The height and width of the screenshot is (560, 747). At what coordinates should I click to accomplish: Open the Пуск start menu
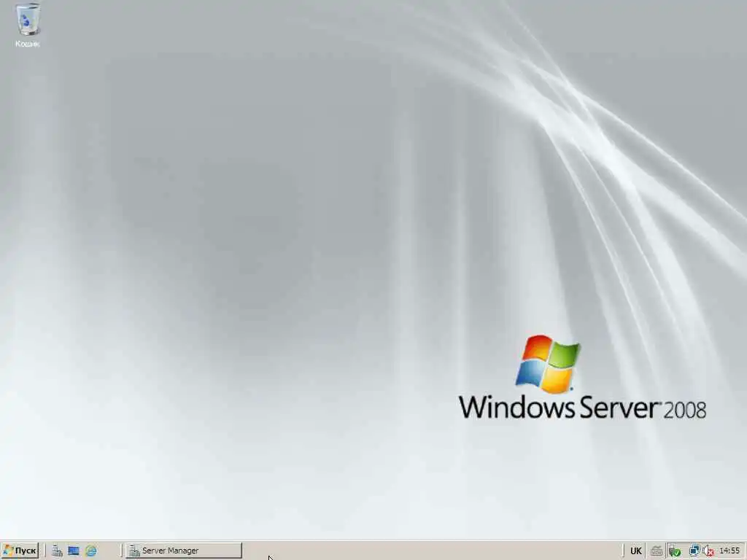click(20, 551)
